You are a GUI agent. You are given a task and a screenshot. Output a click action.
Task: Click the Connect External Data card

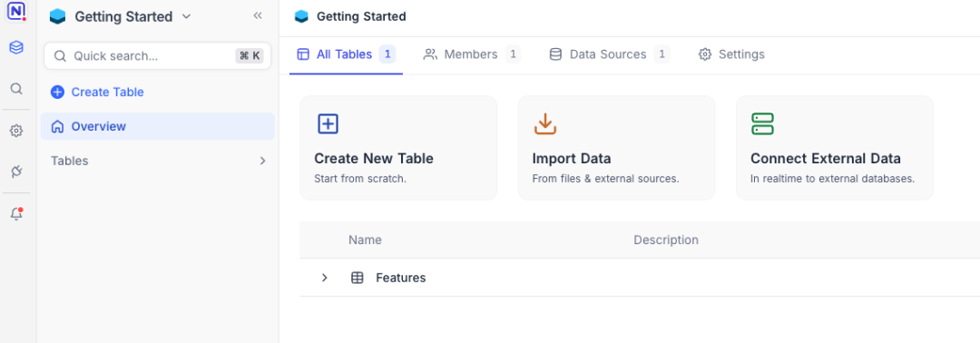[835, 148]
